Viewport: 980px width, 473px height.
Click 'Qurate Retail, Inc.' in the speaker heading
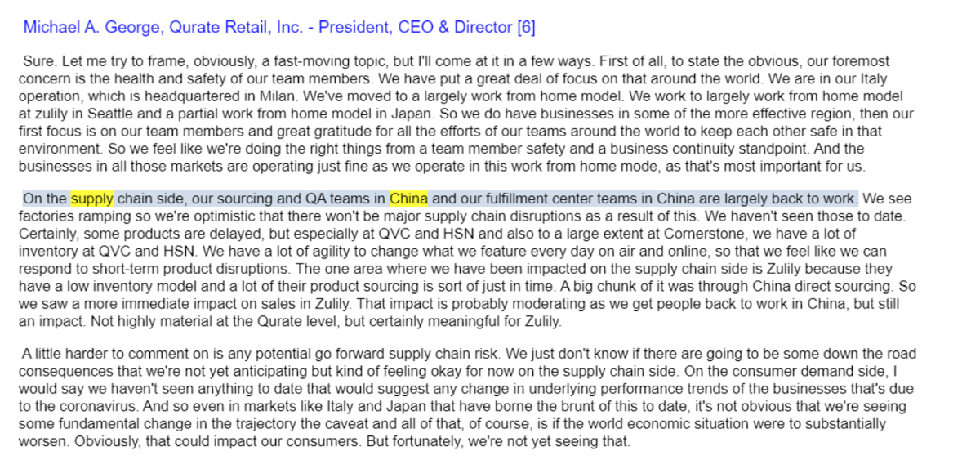pos(235,27)
